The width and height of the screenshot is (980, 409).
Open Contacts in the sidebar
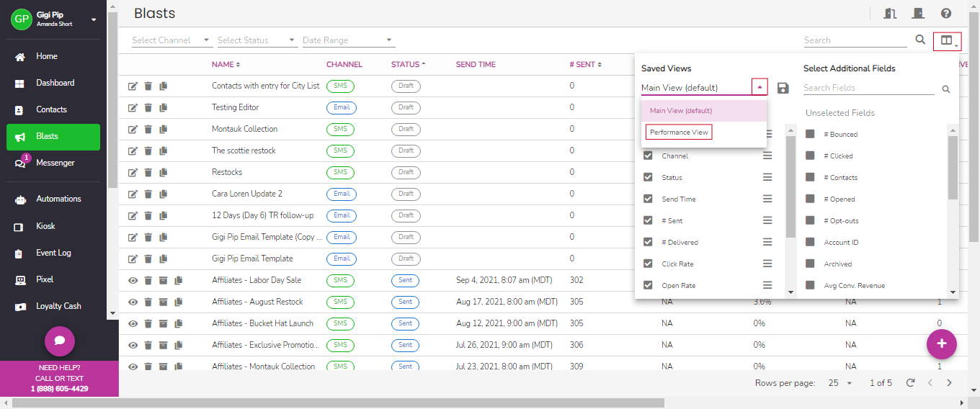53,109
